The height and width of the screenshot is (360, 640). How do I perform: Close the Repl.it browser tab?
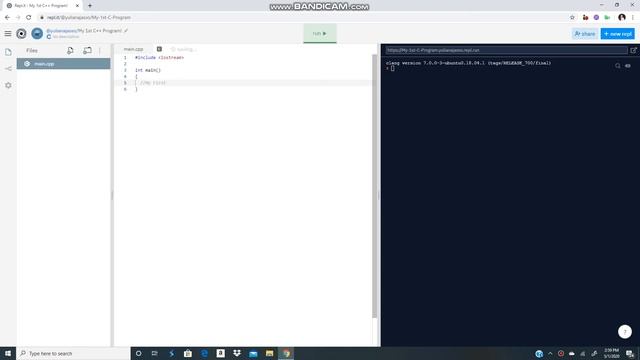click(77, 6)
